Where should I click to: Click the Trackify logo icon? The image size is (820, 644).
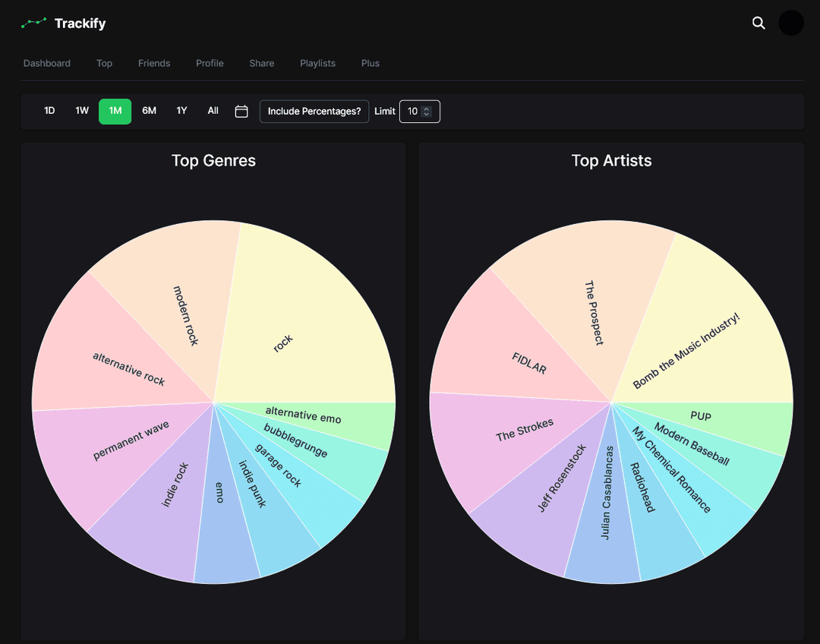click(33, 23)
